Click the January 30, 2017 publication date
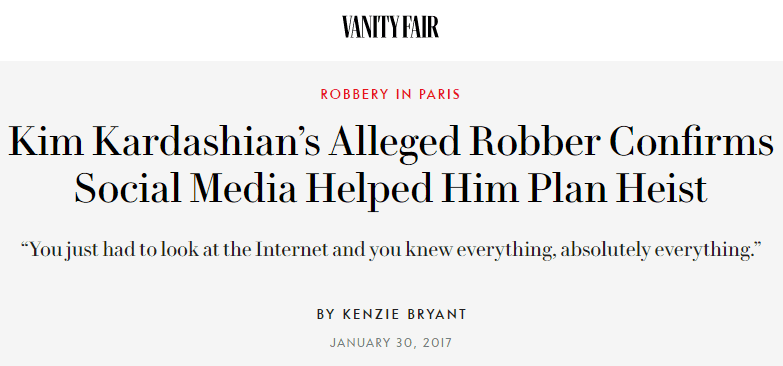783x366 pixels. pos(391,343)
